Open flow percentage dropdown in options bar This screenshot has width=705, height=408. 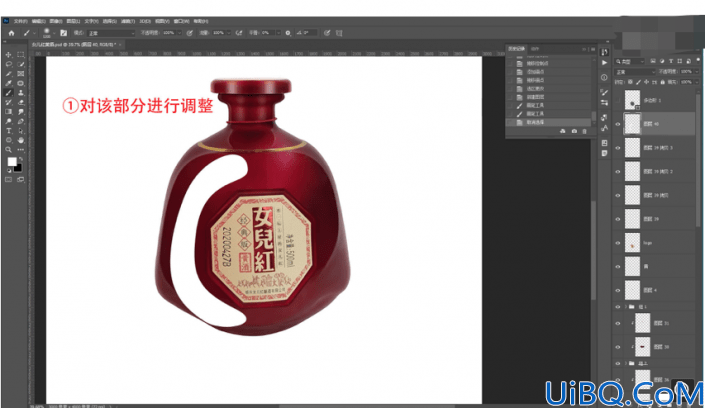tap(229, 33)
